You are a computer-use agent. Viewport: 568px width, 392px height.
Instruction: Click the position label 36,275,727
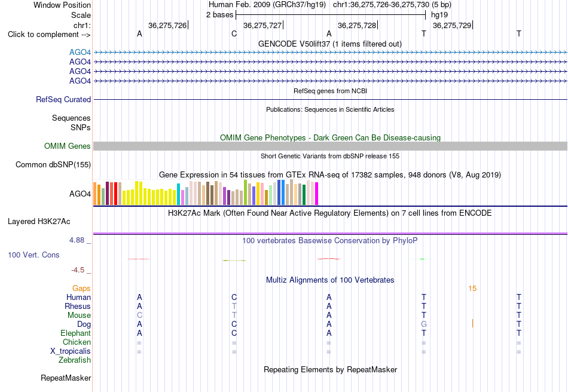[x=262, y=25]
